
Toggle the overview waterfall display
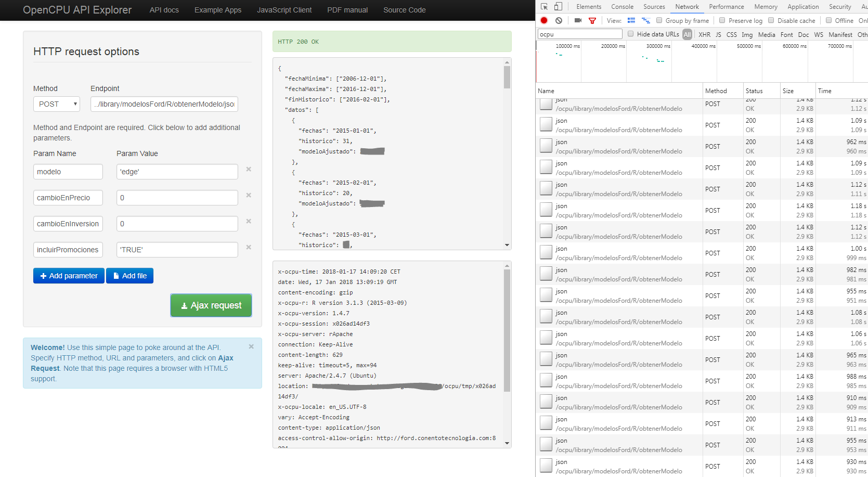coord(646,20)
